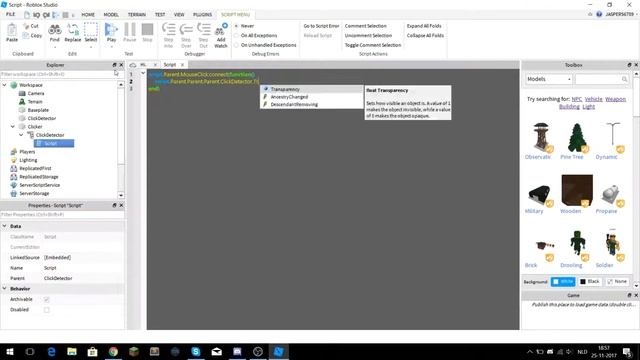
Task: Select the Drooling zombie model thumbnail
Action: [x=577, y=244]
